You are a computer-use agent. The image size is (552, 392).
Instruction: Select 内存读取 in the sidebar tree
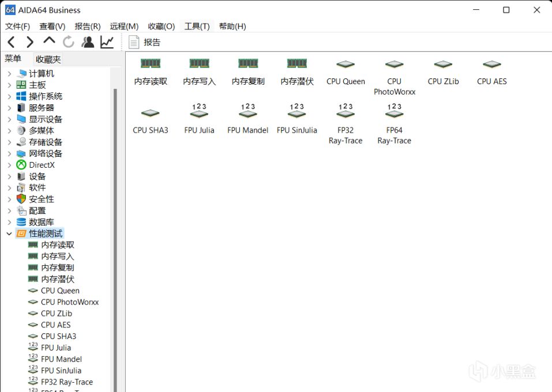point(58,245)
